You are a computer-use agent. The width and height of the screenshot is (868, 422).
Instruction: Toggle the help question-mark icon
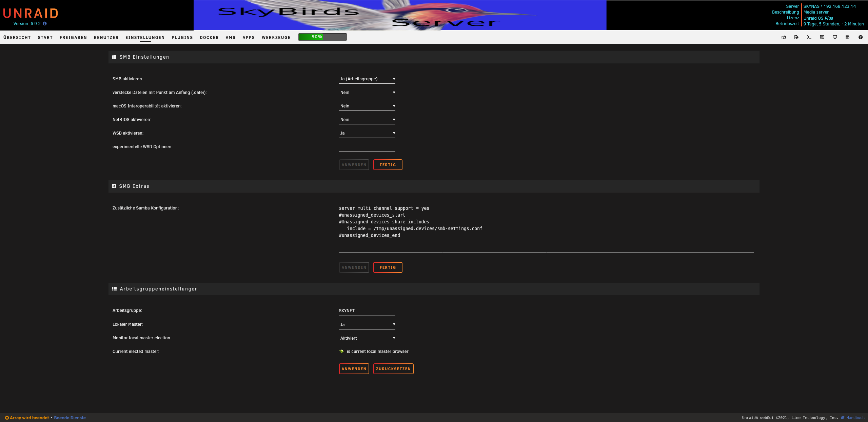[861, 37]
